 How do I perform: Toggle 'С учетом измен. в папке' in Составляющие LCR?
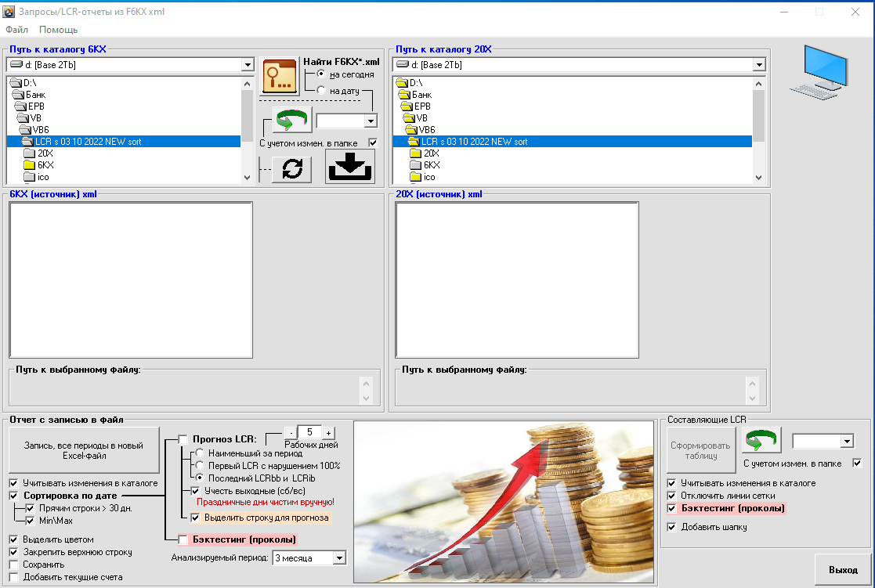(x=857, y=463)
